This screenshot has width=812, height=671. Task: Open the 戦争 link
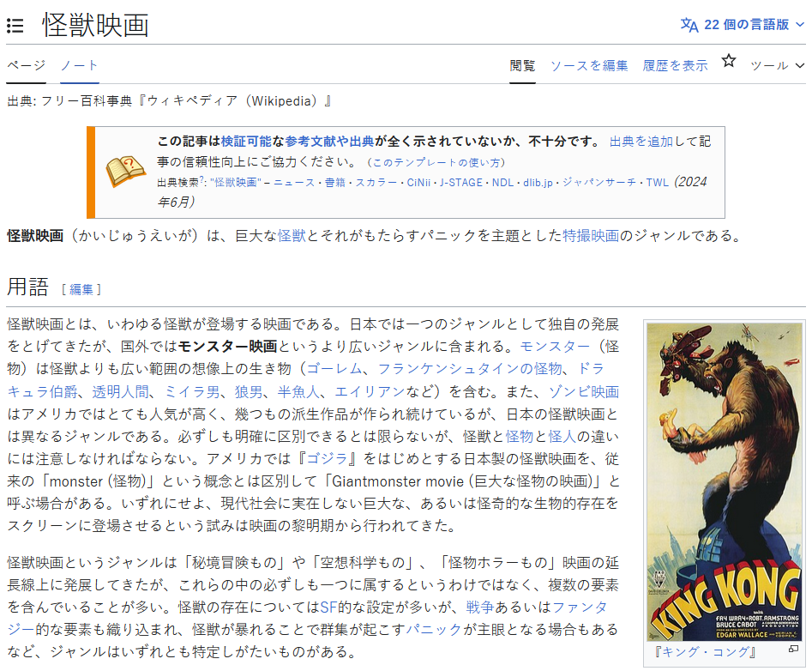tap(480, 607)
